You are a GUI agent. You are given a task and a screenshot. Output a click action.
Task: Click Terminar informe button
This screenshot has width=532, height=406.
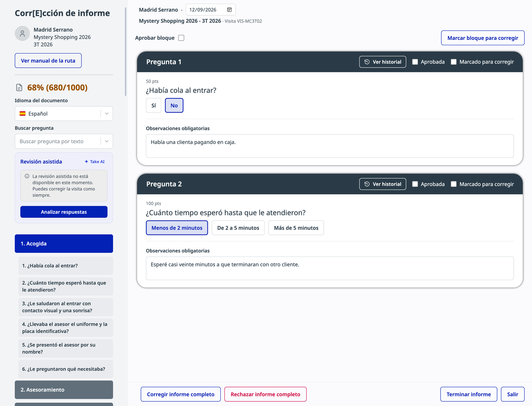click(469, 394)
